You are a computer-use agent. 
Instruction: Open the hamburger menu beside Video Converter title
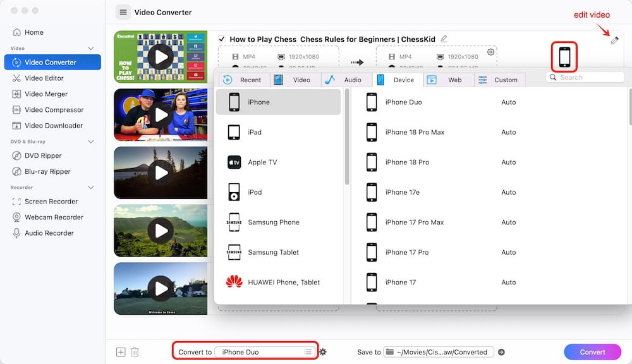[x=123, y=12]
